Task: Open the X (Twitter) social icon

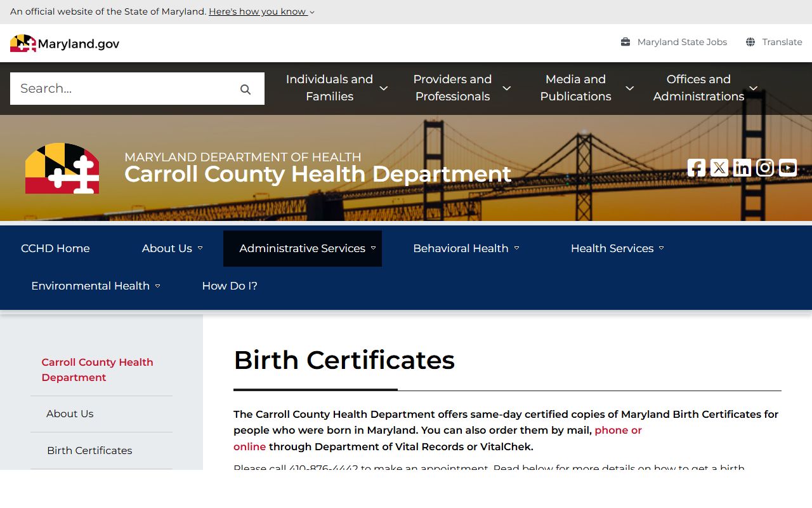Action: (719, 168)
